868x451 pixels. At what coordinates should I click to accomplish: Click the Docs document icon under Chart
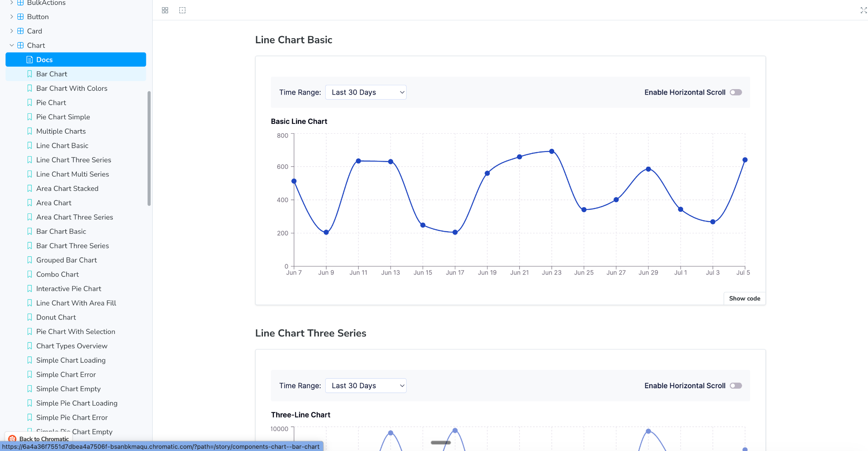pos(30,59)
